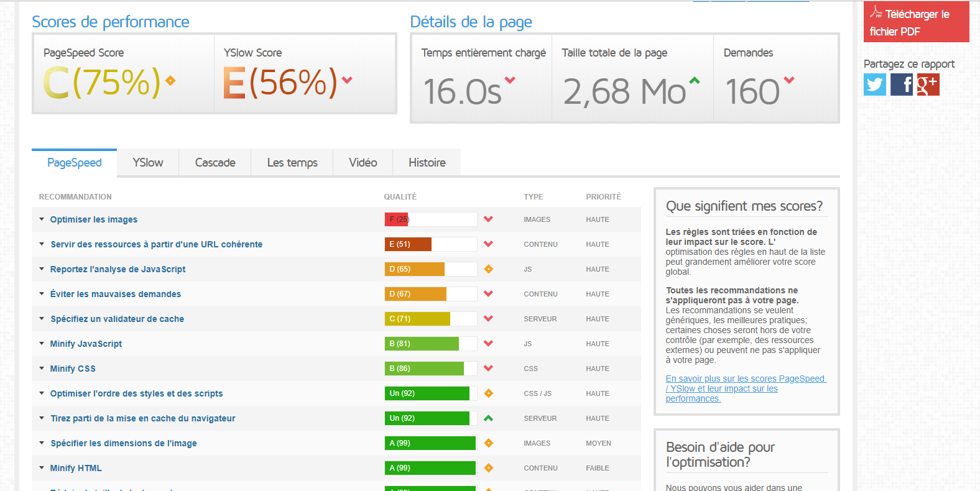The height and width of the screenshot is (491, 980).
Task: Click the 16.0s fully loaded time value
Action: pos(463,91)
